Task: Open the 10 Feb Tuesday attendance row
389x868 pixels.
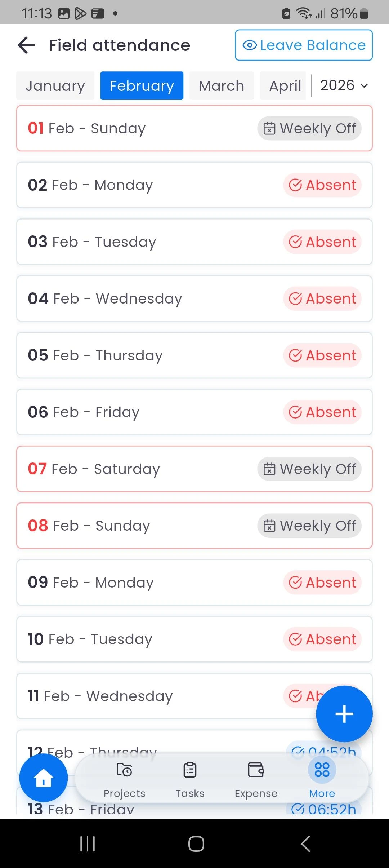Action: pos(144,639)
